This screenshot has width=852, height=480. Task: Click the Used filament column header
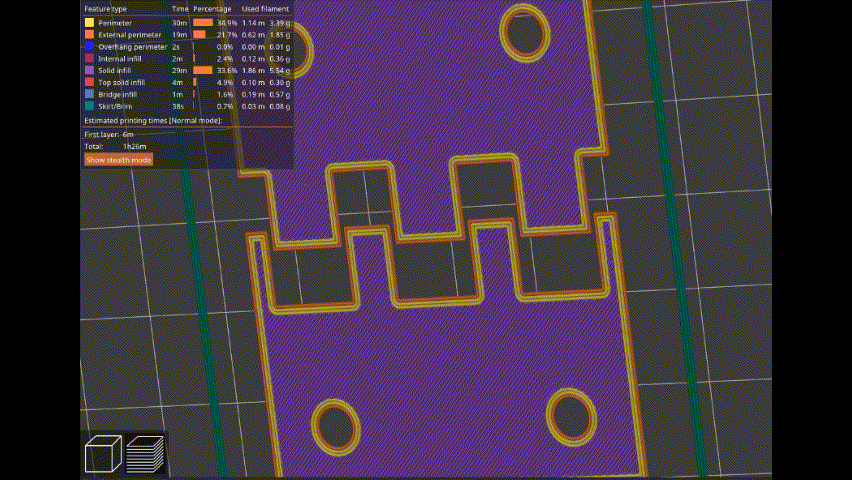pos(266,8)
